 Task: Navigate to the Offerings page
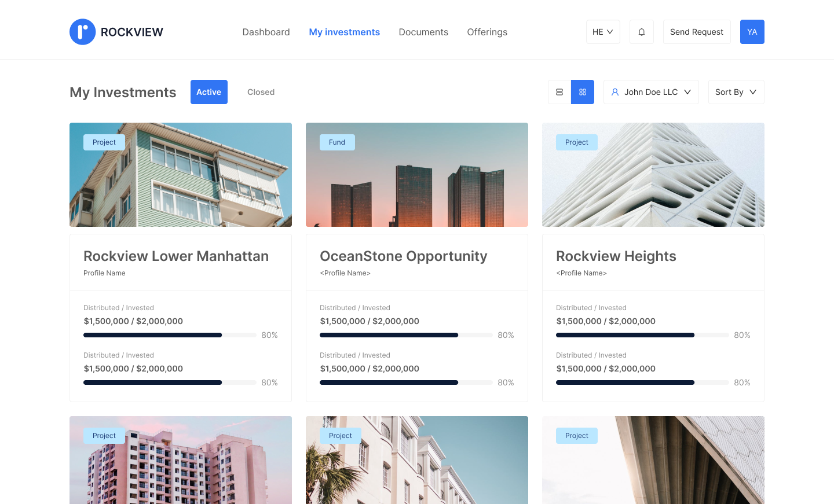(487, 32)
